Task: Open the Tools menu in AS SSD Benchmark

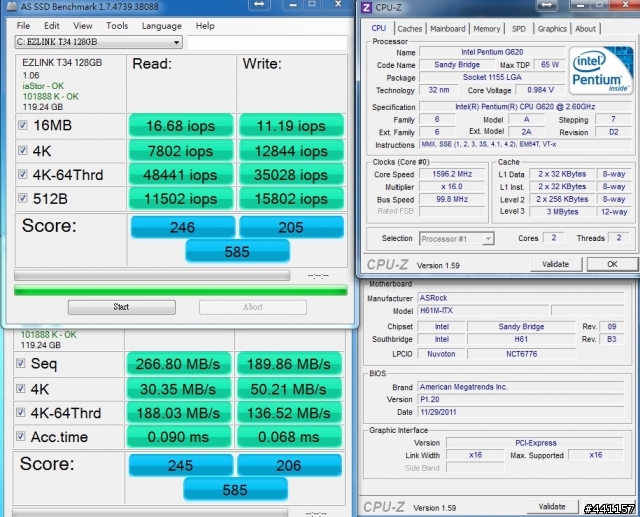Action: (117, 26)
